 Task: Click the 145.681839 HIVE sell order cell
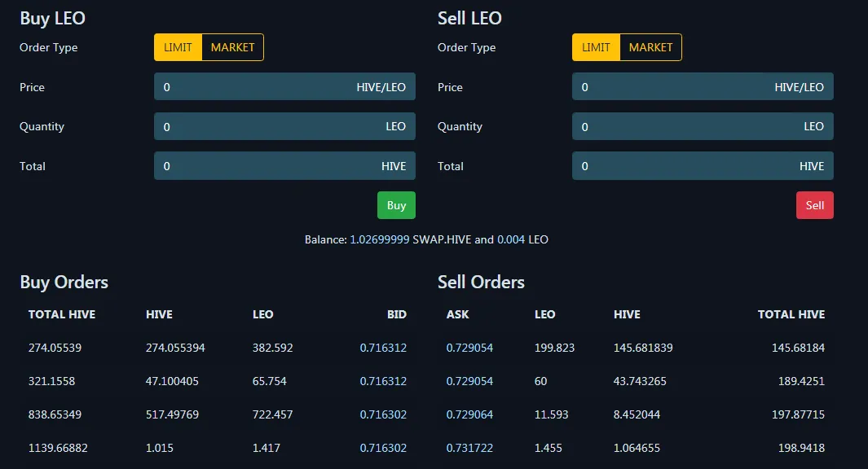pos(643,348)
